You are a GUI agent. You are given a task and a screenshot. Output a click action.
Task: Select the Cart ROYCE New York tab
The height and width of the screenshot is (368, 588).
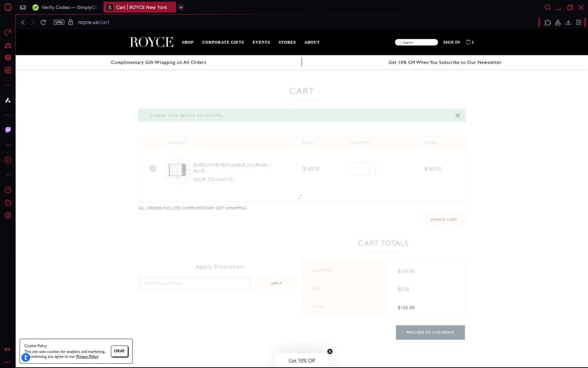pyautogui.click(x=140, y=7)
